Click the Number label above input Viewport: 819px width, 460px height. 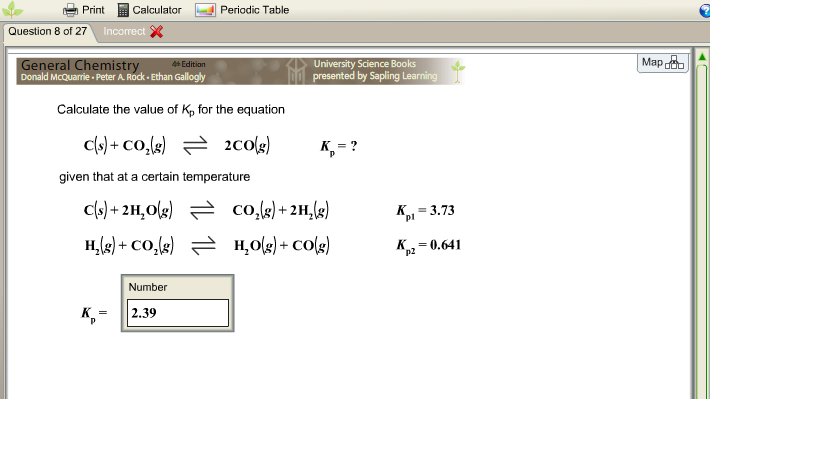coord(148,287)
